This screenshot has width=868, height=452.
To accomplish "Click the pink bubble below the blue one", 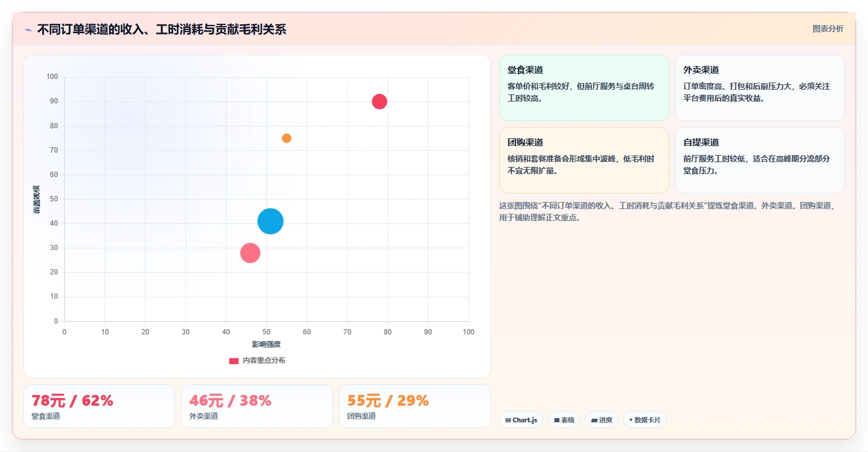I will click(x=251, y=253).
